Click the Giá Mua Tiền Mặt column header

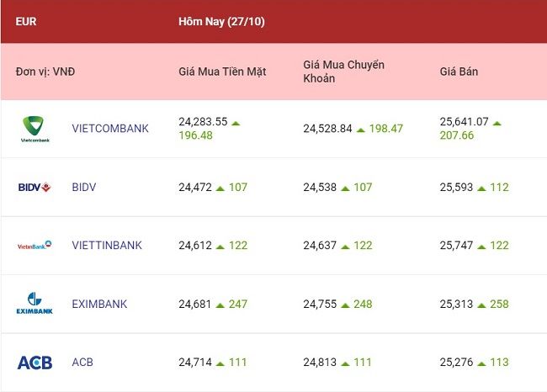pos(222,72)
